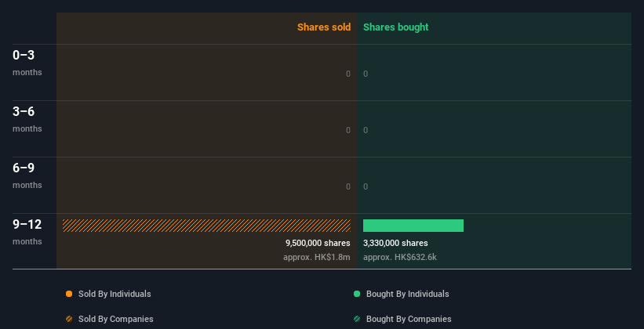Click the Shares sold column header
The image size is (644, 329).
(324, 27)
